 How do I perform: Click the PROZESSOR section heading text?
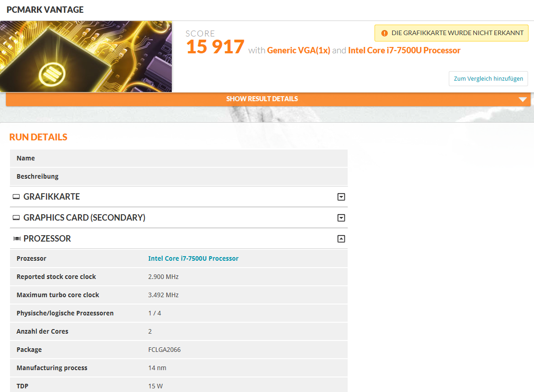(x=47, y=239)
